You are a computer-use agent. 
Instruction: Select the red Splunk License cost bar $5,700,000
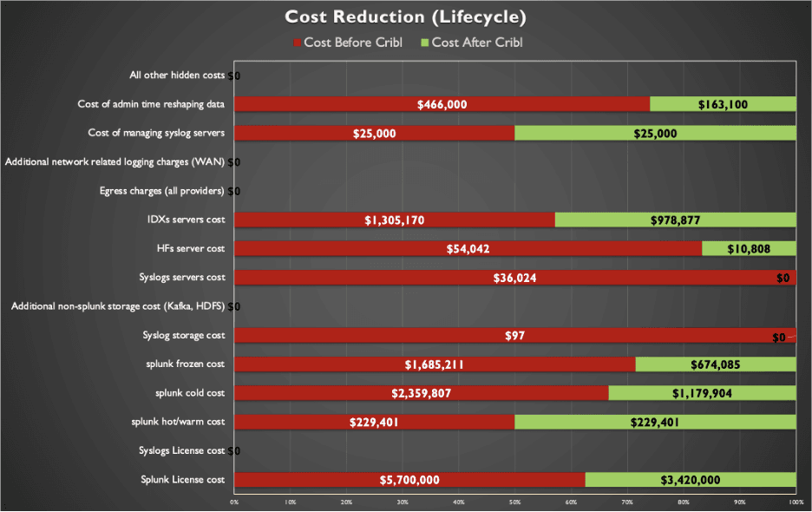click(409, 480)
